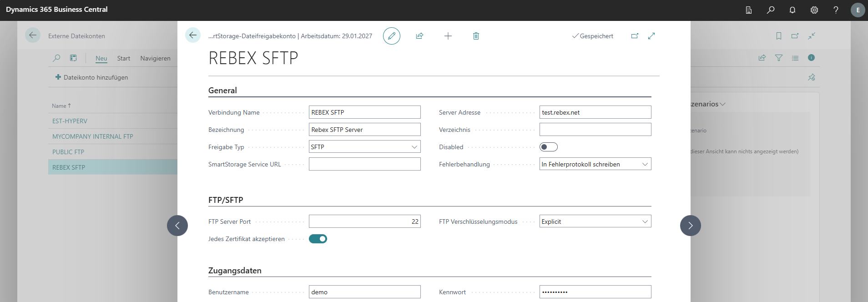This screenshot has height=302, width=868.
Task: Click the FTP Server Port field
Action: click(364, 221)
